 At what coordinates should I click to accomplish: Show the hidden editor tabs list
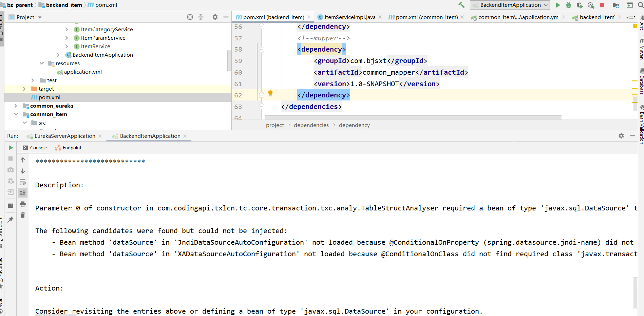[x=631, y=17]
